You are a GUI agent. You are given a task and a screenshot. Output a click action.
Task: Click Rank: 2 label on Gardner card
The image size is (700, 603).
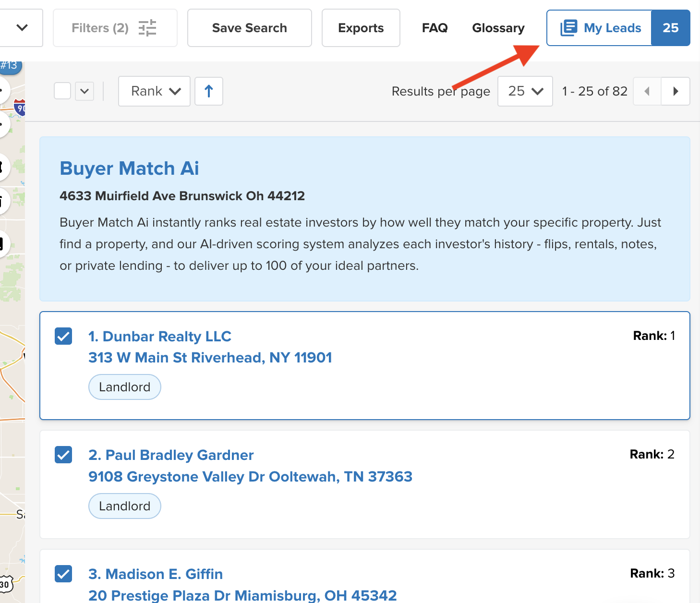click(x=652, y=454)
